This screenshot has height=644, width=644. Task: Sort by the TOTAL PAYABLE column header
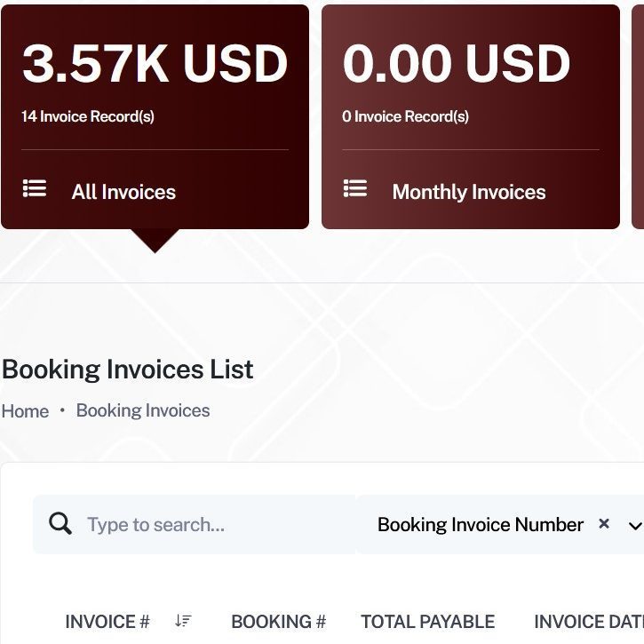click(x=427, y=622)
